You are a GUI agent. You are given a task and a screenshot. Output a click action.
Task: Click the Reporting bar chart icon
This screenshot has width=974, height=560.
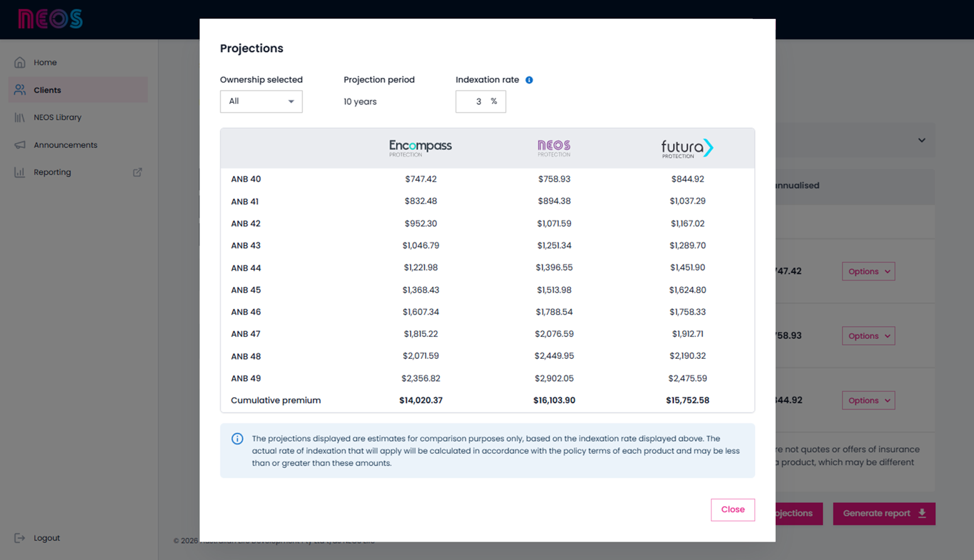click(x=20, y=172)
